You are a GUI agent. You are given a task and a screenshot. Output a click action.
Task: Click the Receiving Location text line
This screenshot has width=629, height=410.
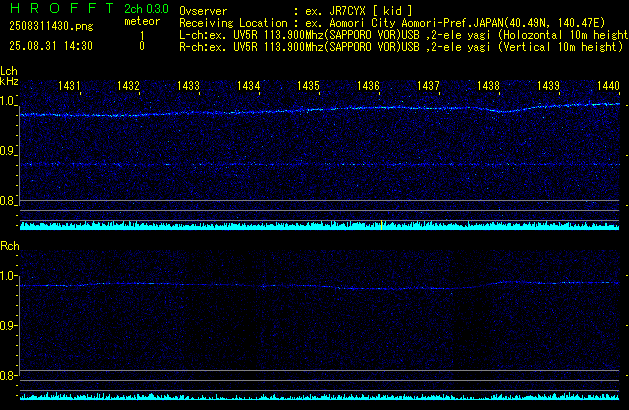(392, 23)
